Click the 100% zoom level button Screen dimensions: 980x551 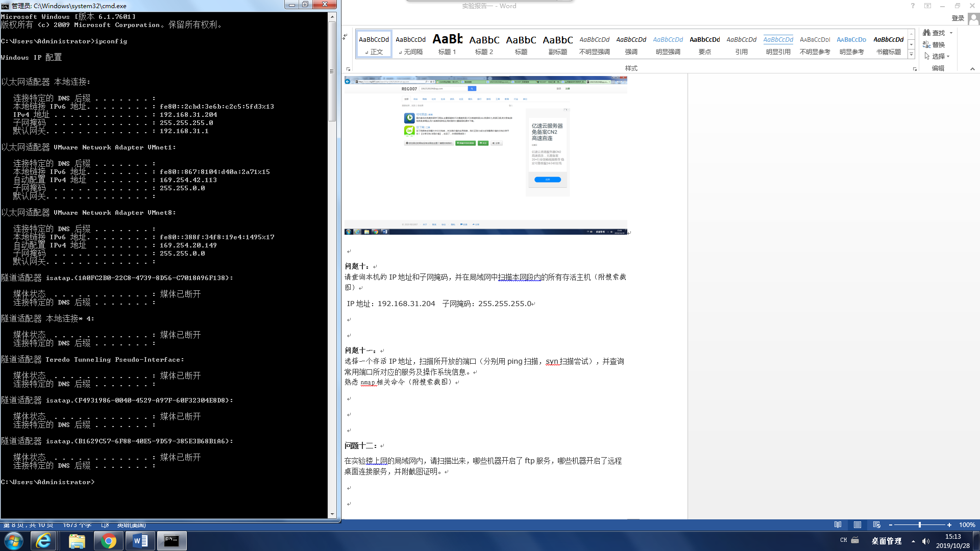(x=967, y=525)
